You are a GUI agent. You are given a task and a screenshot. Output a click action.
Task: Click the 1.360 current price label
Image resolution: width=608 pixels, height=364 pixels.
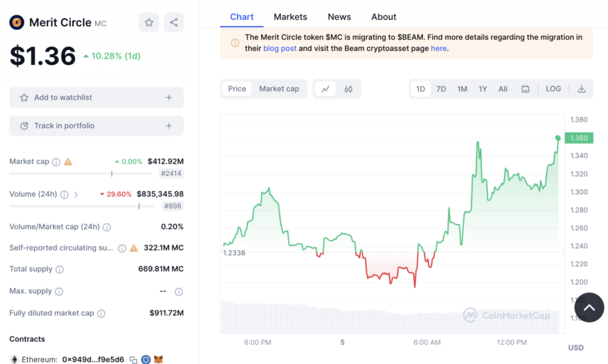579,138
